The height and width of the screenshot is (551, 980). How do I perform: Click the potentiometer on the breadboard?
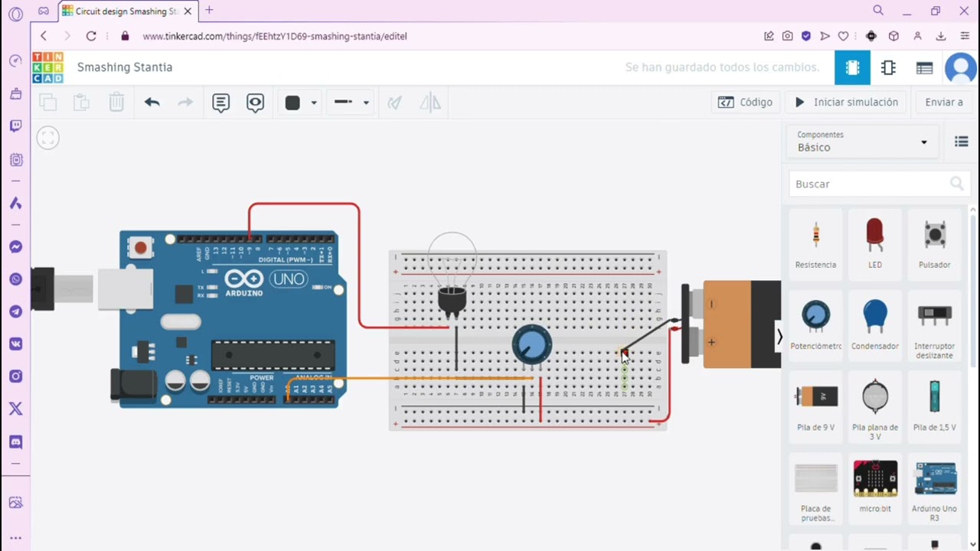531,345
